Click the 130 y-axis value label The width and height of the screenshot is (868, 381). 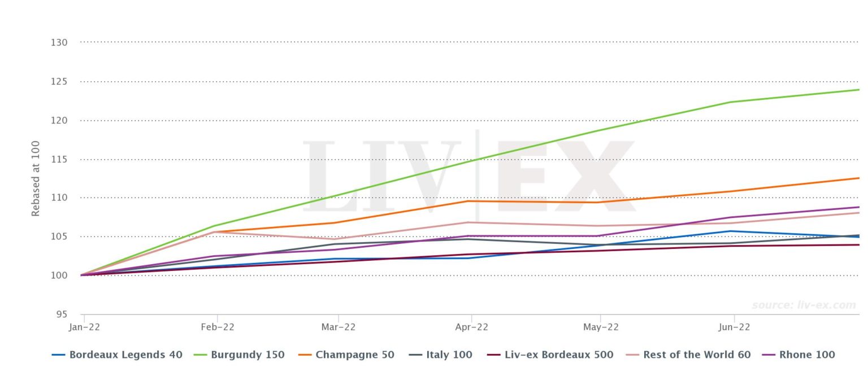click(59, 42)
